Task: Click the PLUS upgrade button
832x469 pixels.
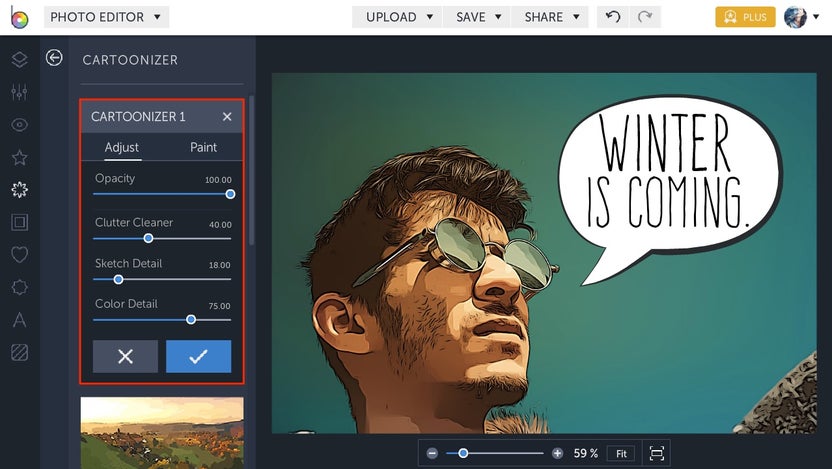Action: click(x=746, y=17)
